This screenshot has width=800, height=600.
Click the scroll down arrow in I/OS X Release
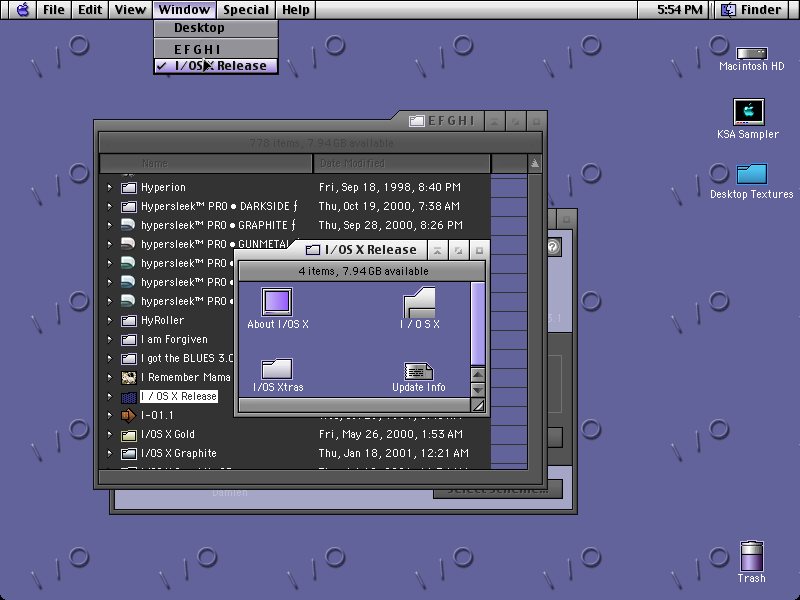tap(478, 390)
